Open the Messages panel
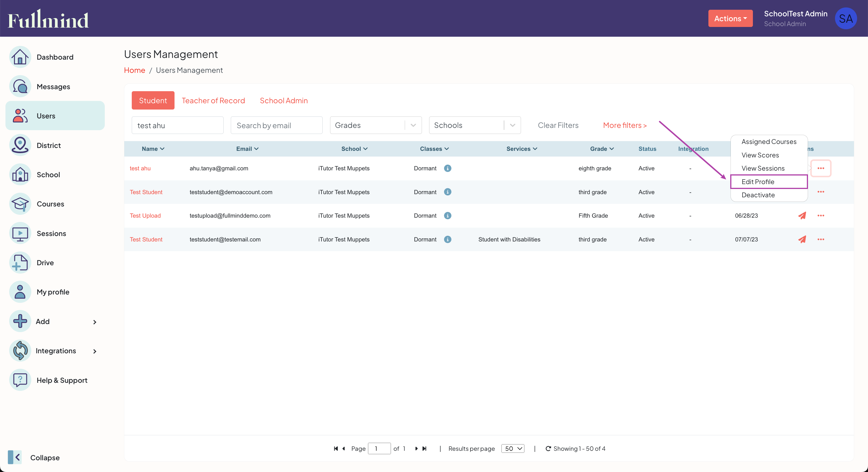The image size is (868, 472). 53,86
